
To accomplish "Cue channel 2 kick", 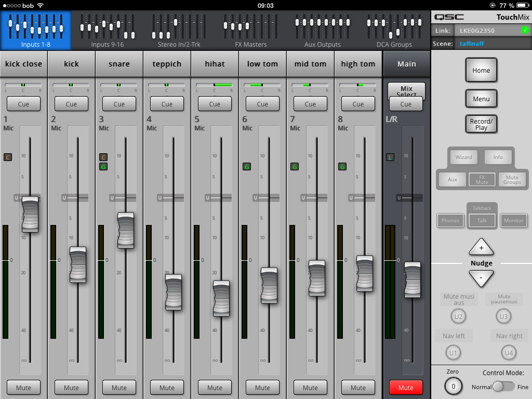I will coord(71,104).
